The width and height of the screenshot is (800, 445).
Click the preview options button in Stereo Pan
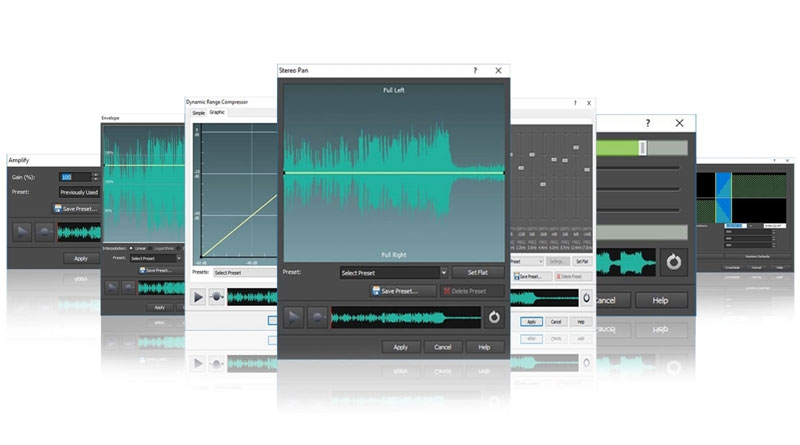(317, 317)
